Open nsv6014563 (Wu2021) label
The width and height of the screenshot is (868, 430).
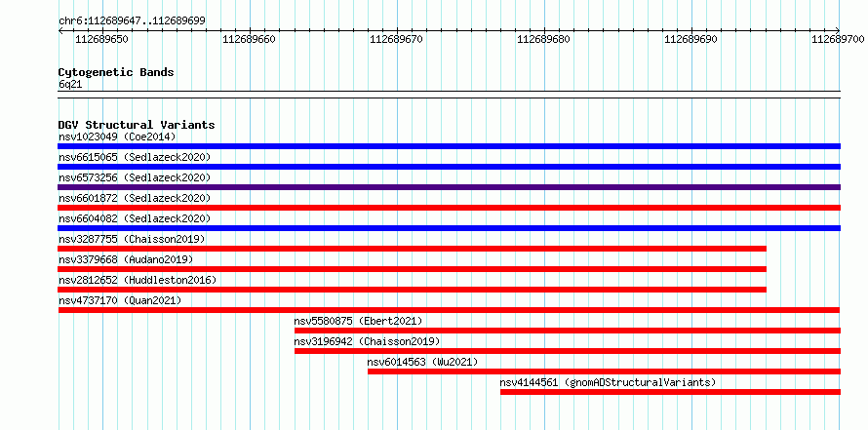point(422,362)
